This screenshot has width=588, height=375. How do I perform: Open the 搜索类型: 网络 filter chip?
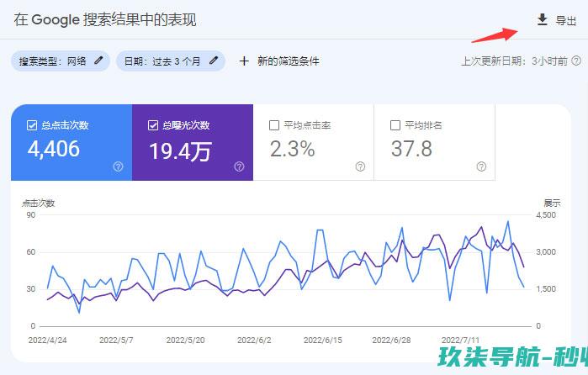point(61,61)
